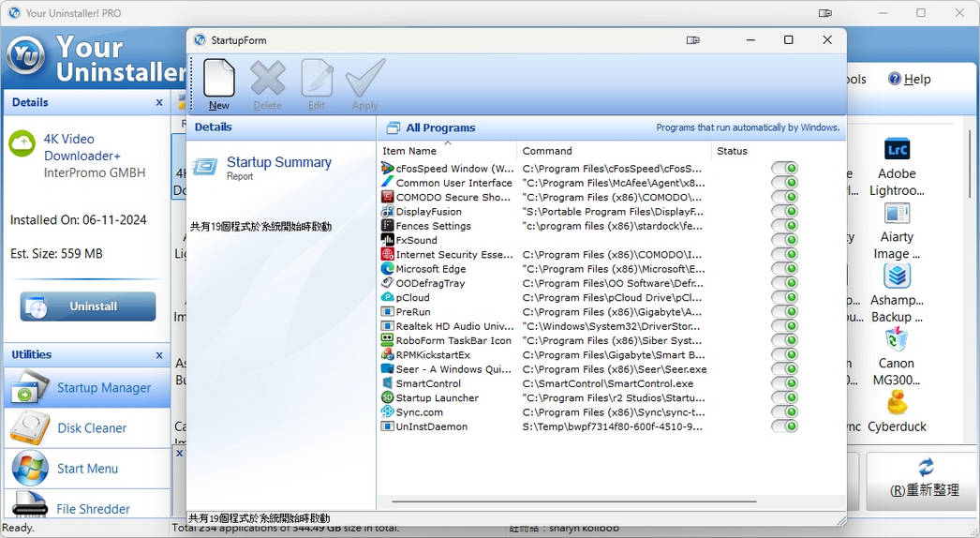Click the Apply checkmark toolbar icon
This screenshot has height=538, width=980.
365,78
